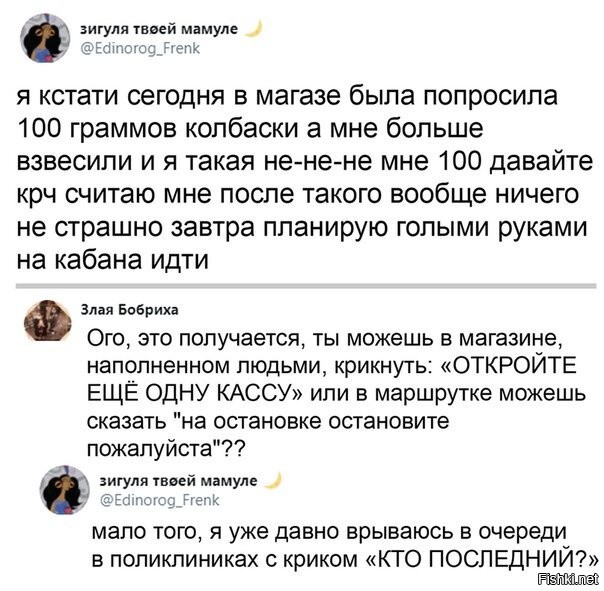Viewport: 604px width, 591px height.
Task: Open top display name зигуля твøей мамуле
Action: [158, 29]
